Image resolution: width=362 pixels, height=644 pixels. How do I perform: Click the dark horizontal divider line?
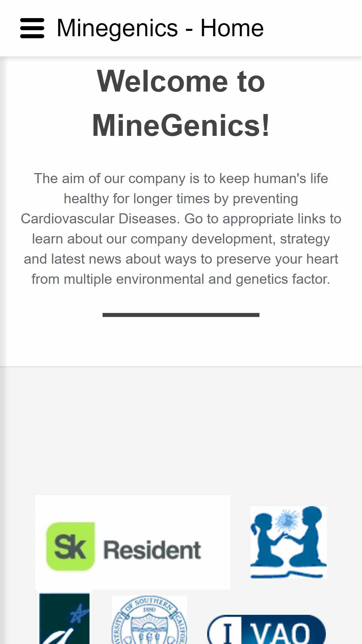[x=181, y=315]
